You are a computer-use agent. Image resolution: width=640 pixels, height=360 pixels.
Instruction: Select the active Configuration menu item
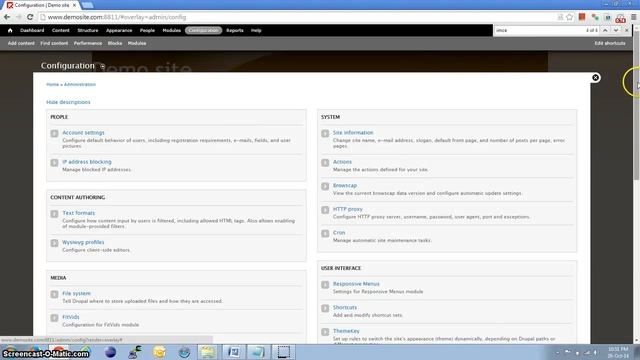click(203, 30)
